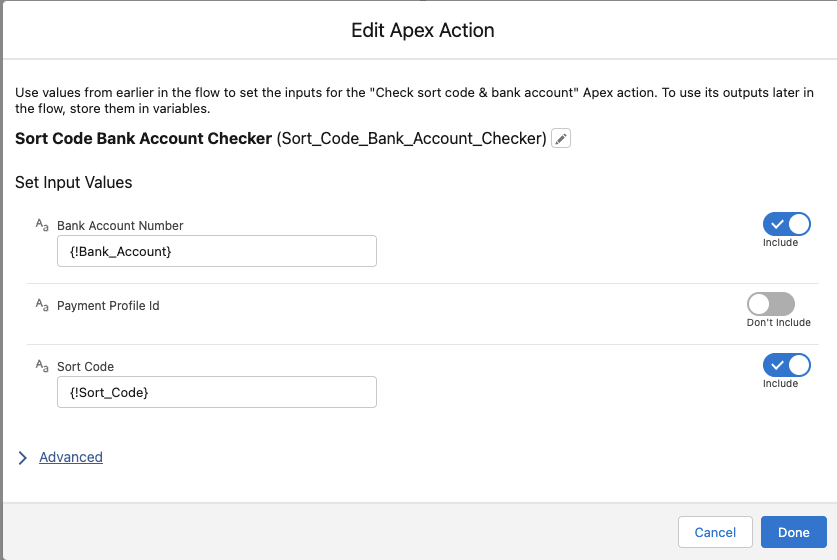This screenshot has width=837, height=560.
Task: Click the text type icon beside Payment Profile Id
Action: click(41, 305)
